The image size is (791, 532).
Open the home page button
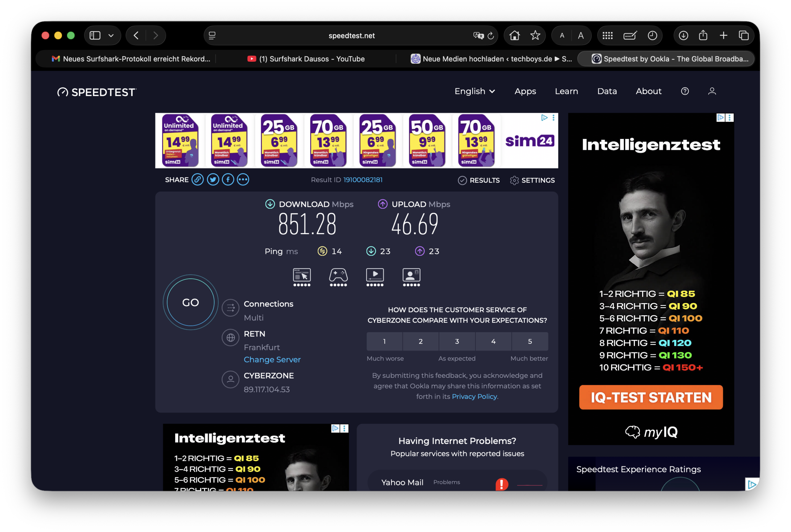(514, 35)
